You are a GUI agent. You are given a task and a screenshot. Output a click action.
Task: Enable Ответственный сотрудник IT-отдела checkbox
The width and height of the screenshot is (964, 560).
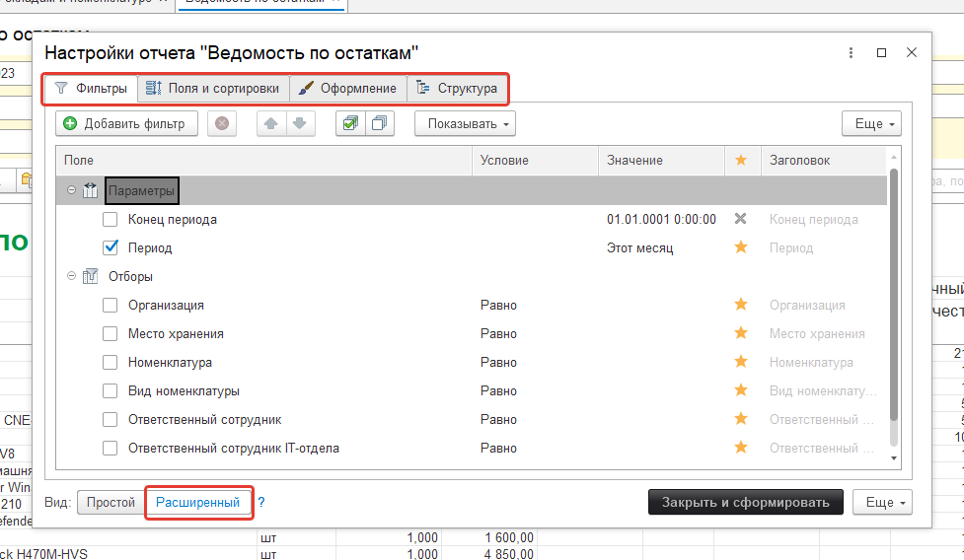[111, 449]
